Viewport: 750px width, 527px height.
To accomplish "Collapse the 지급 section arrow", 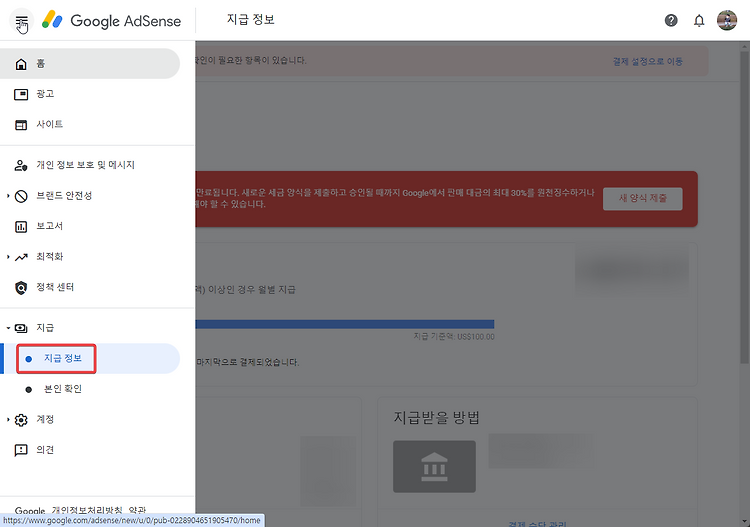I will [x=8, y=328].
